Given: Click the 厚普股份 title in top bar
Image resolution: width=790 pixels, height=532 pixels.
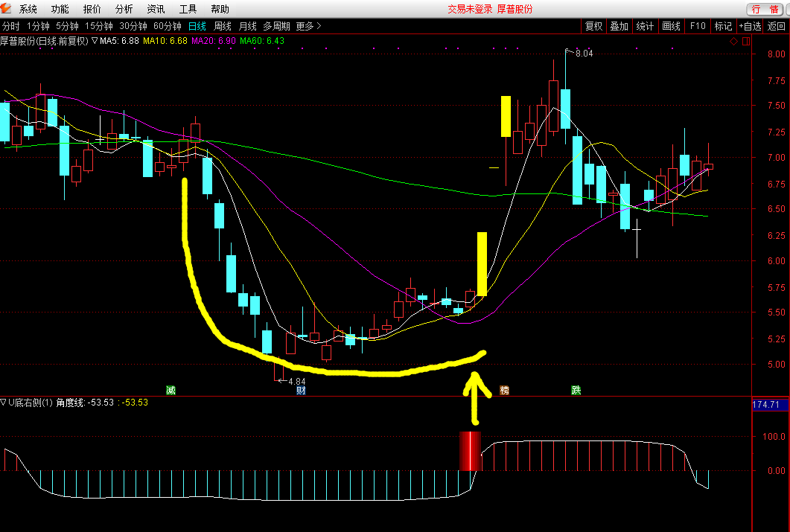Looking at the screenshot, I should (x=515, y=9).
